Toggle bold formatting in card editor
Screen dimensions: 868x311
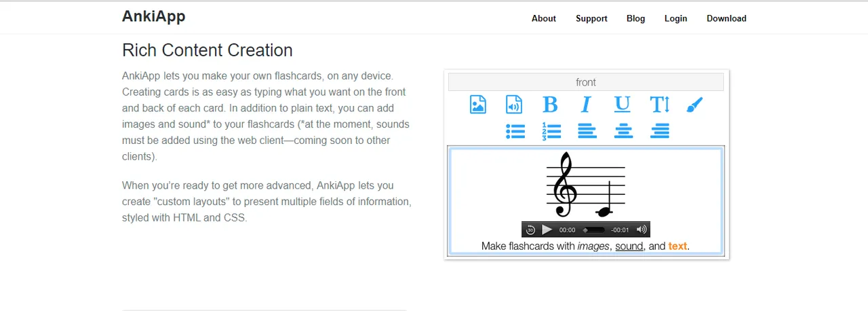[x=550, y=105]
